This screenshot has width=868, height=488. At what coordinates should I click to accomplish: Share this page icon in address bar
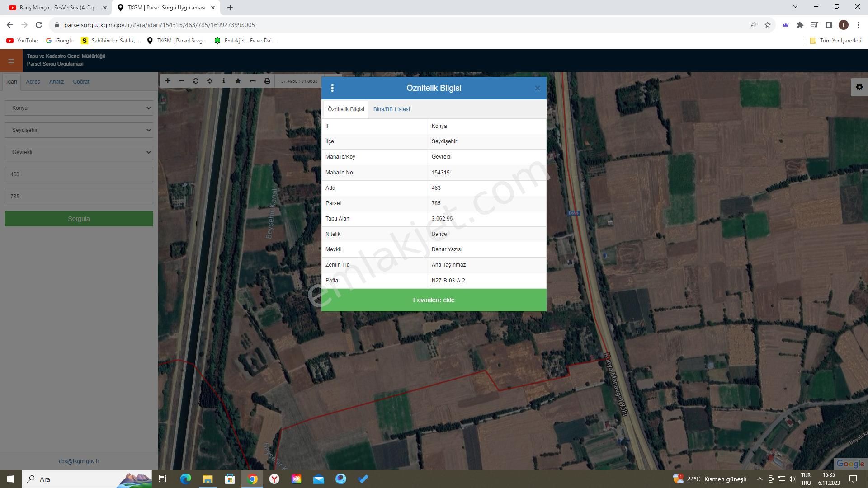click(753, 25)
